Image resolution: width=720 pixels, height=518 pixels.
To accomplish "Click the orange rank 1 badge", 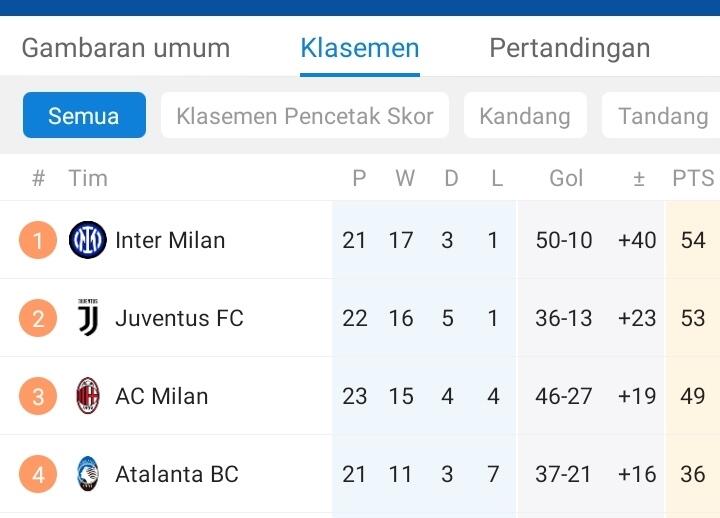I will (x=38, y=240).
